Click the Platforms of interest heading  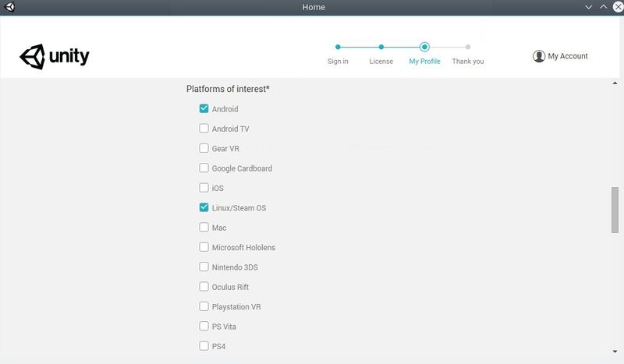coord(228,89)
